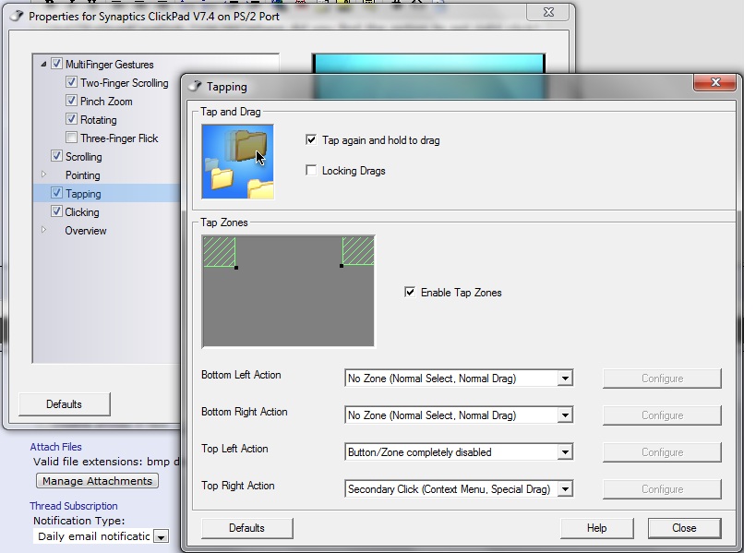The height and width of the screenshot is (553, 756).
Task: Open Help for the Tapping dialog
Action: [x=597, y=528]
